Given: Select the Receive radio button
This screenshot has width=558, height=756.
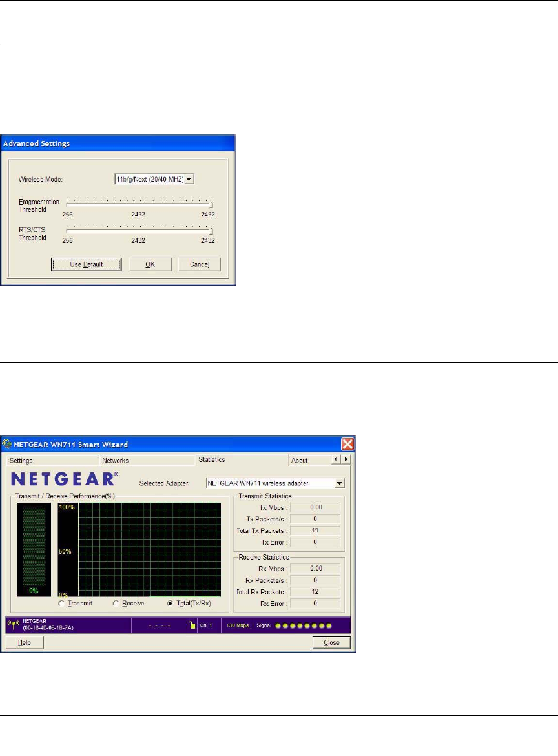Looking at the screenshot, I should (x=116, y=603).
